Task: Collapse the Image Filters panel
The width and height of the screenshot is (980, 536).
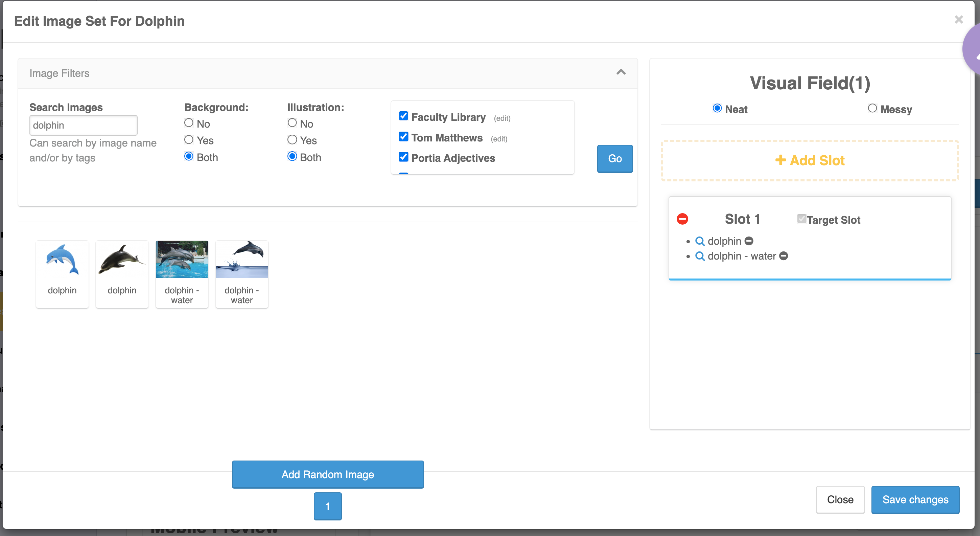Action: (x=621, y=72)
